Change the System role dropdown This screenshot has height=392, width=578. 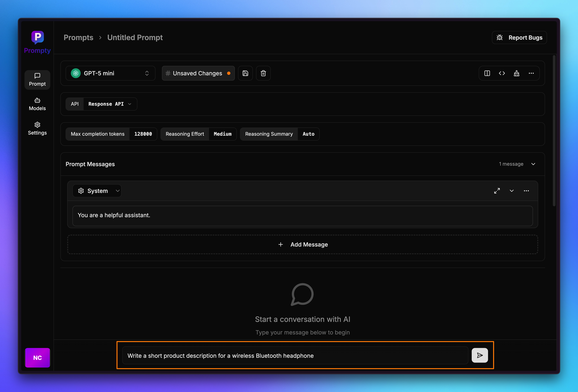[97, 191]
